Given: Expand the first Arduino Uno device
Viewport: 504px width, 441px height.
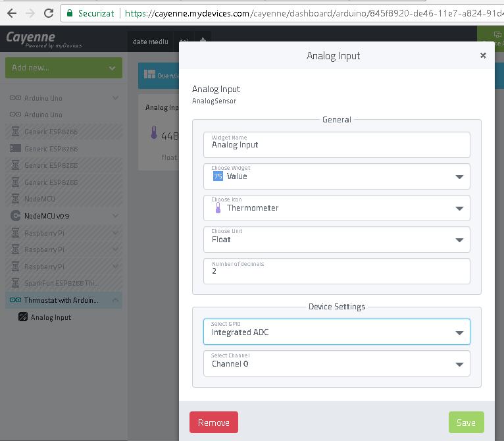Looking at the screenshot, I should click(x=115, y=98).
